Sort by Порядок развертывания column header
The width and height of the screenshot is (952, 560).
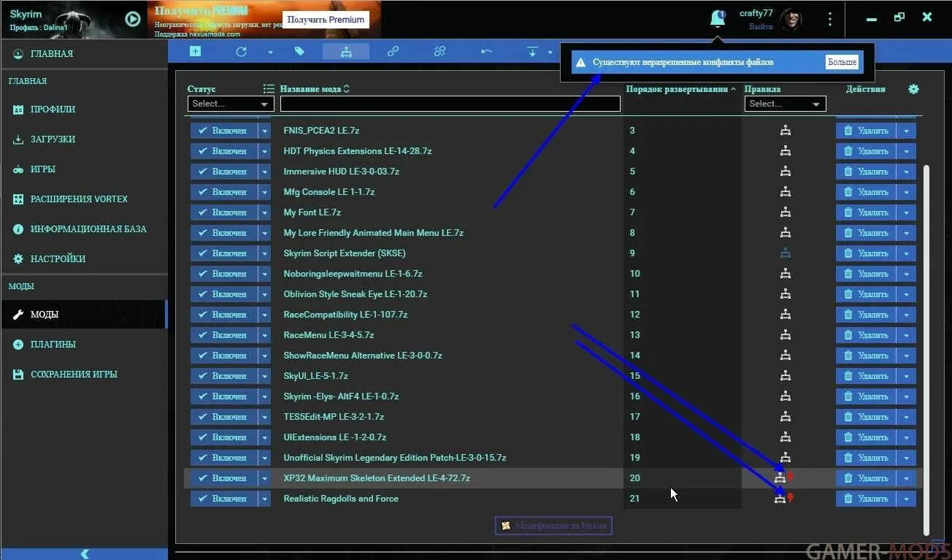click(681, 89)
